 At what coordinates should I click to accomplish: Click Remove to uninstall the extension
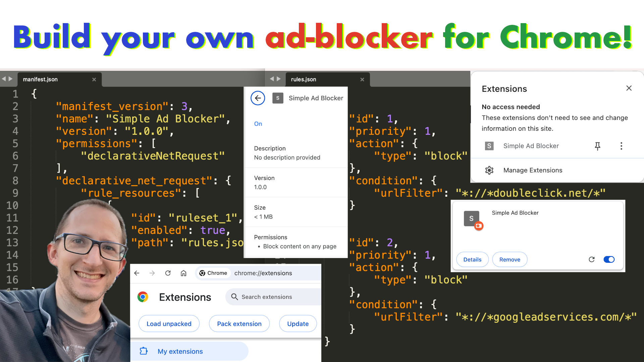pyautogui.click(x=509, y=259)
